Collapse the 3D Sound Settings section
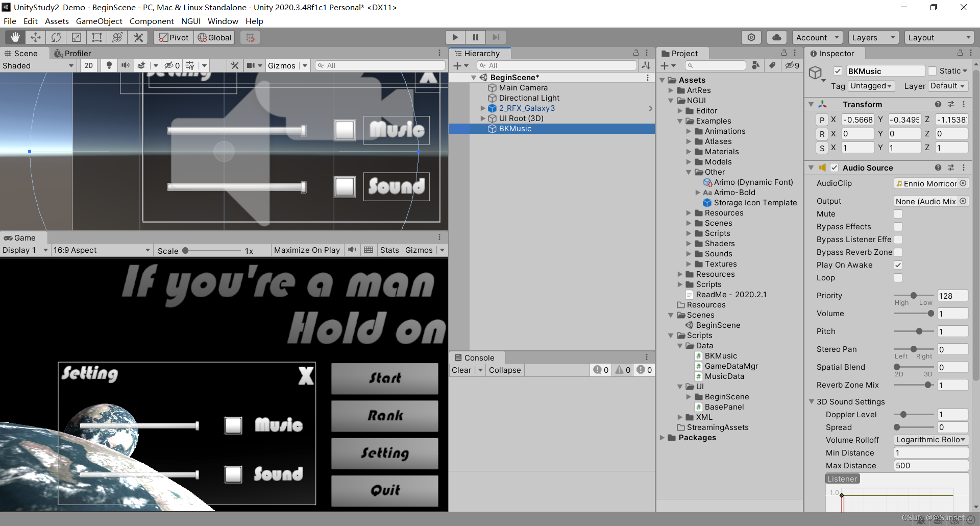Image resolution: width=980 pixels, height=526 pixels. coord(812,402)
